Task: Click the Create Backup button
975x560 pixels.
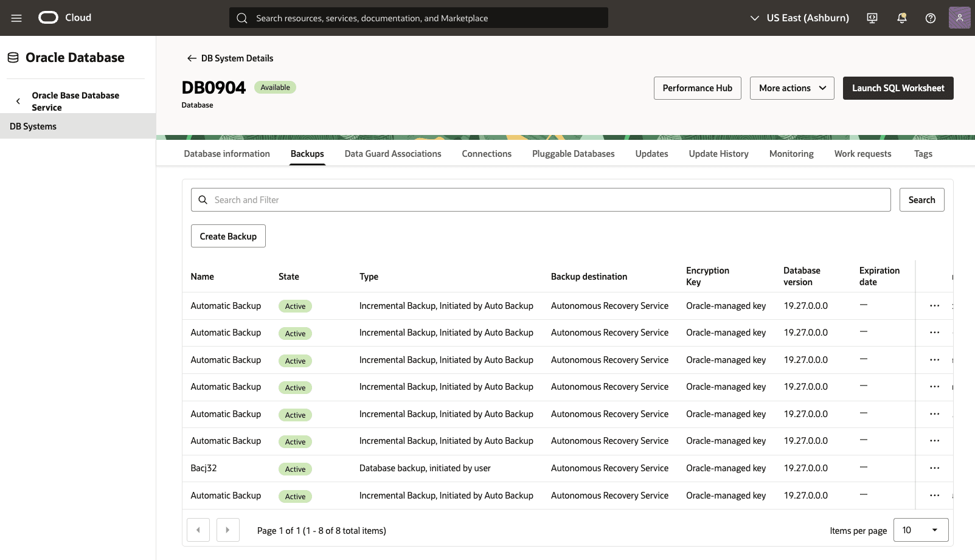Action: [228, 236]
